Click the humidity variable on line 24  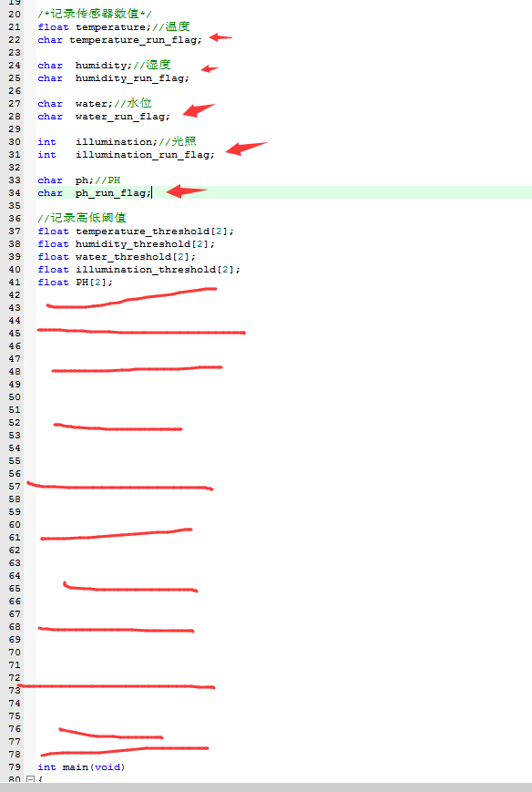(100, 66)
